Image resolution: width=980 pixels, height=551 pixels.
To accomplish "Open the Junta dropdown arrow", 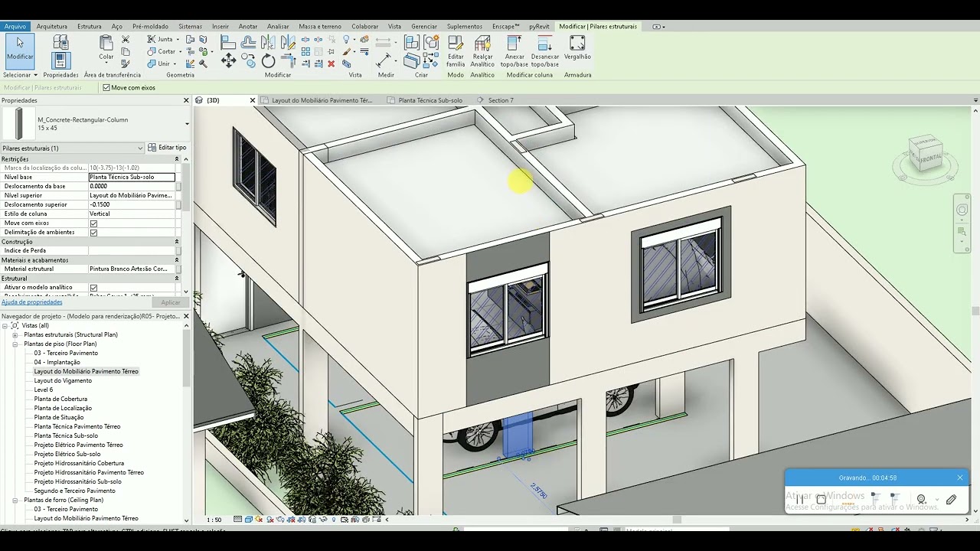I will coord(178,39).
